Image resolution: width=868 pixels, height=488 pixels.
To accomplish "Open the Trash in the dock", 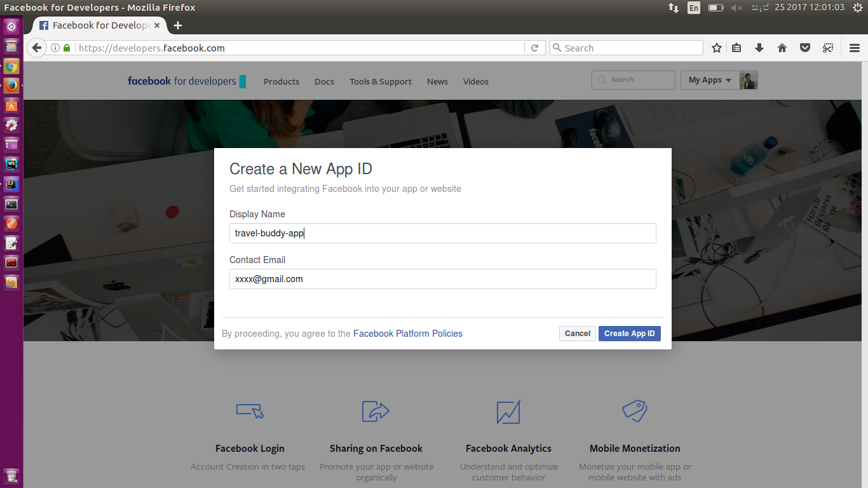I will point(11,476).
